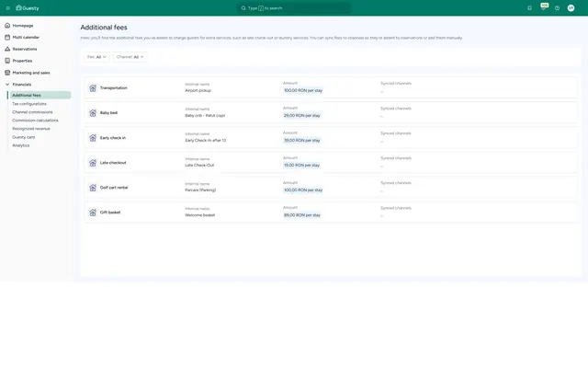Click the Marketing and sales icon
The image size is (588, 368).
[7, 73]
